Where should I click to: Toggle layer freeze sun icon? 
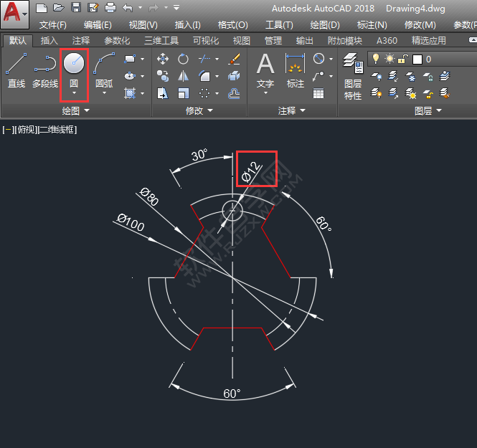pyautogui.click(x=389, y=59)
